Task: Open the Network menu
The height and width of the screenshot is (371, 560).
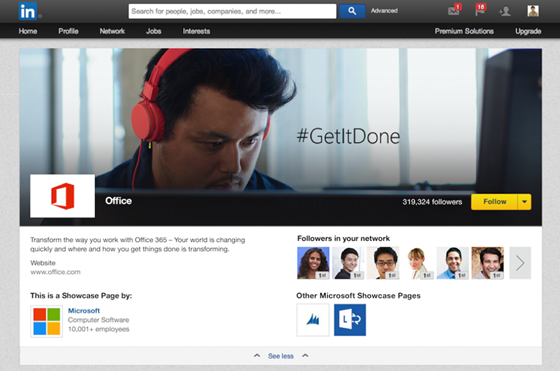Action: coord(112,31)
